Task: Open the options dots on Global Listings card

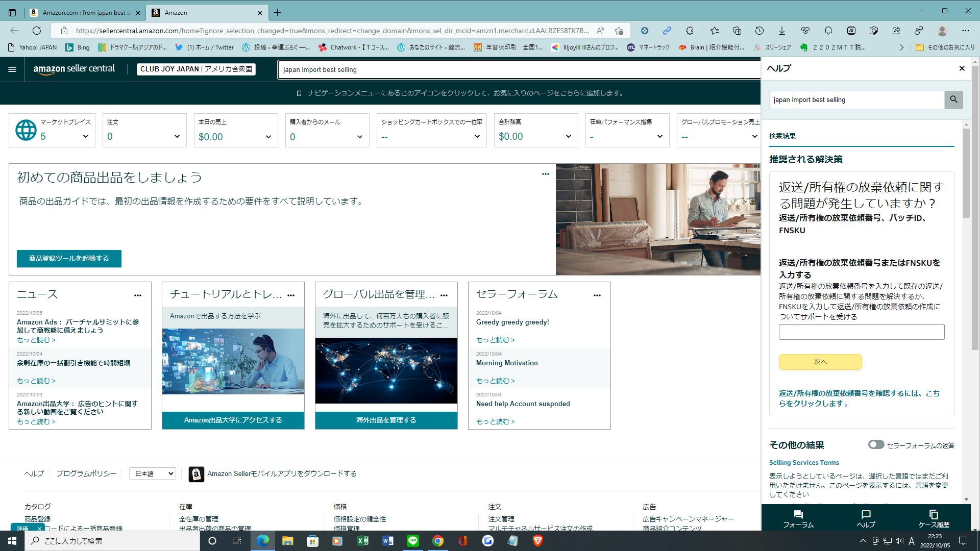Action: point(444,295)
